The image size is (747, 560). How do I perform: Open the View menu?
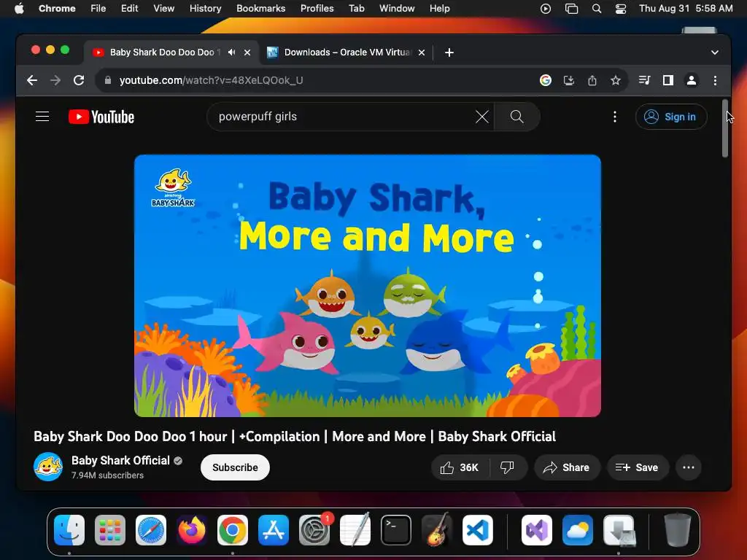164,9
